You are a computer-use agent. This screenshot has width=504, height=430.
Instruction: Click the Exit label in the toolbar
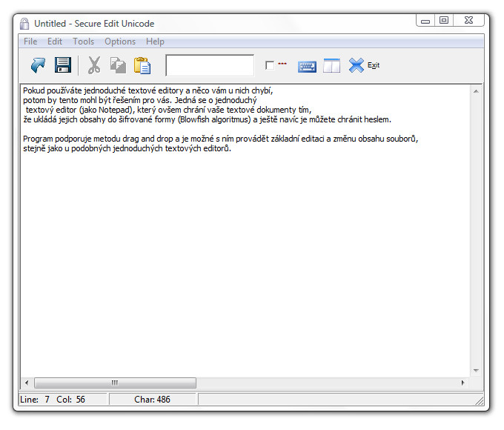point(374,65)
